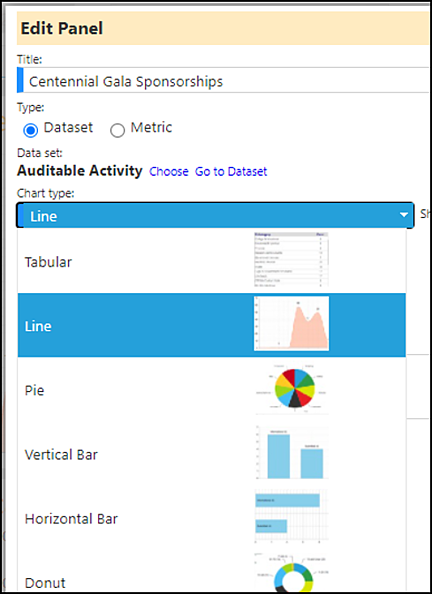Click the Title field with Centennial Gala Sponsorships
The image size is (432, 594).
coord(223,80)
